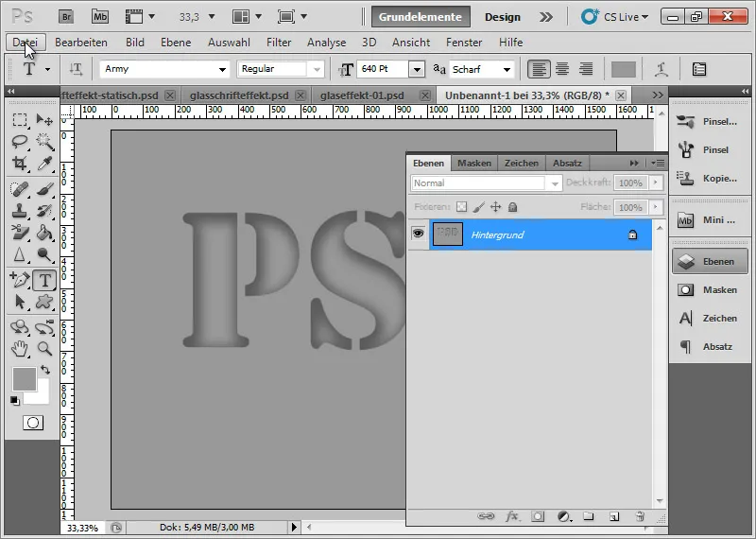Select the Move tool
756x539 pixels.
pyautogui.click(x=44, y=120)
